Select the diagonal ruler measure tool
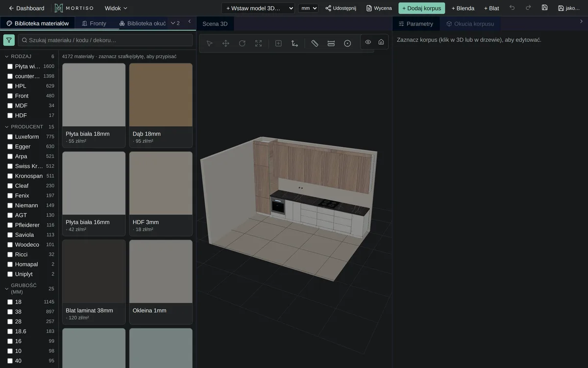The height and width of the screenshot is (368, 588). 315,43
